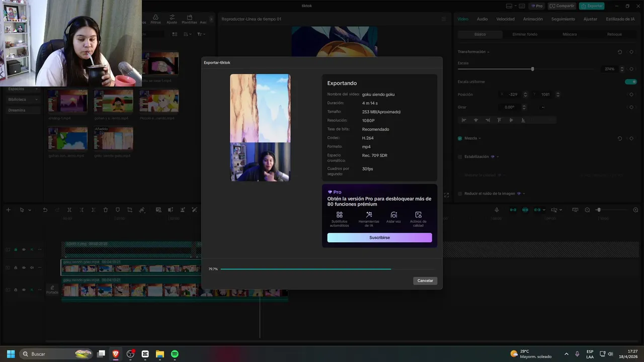This screenshot has width=644, height=362.
Task: Enable Reducir el ruido de la imagen checkbox
Action: [x=460, y=194]
